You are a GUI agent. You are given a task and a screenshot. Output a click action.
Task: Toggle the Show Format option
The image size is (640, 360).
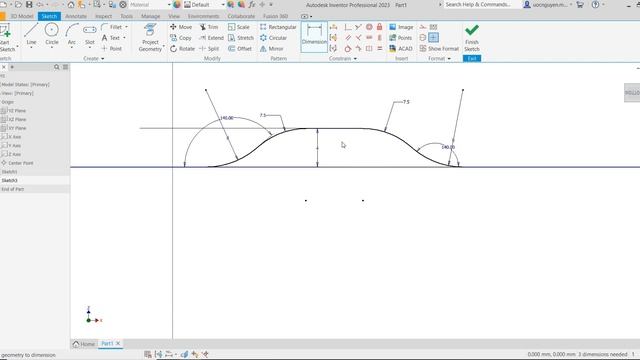point(439,48)
